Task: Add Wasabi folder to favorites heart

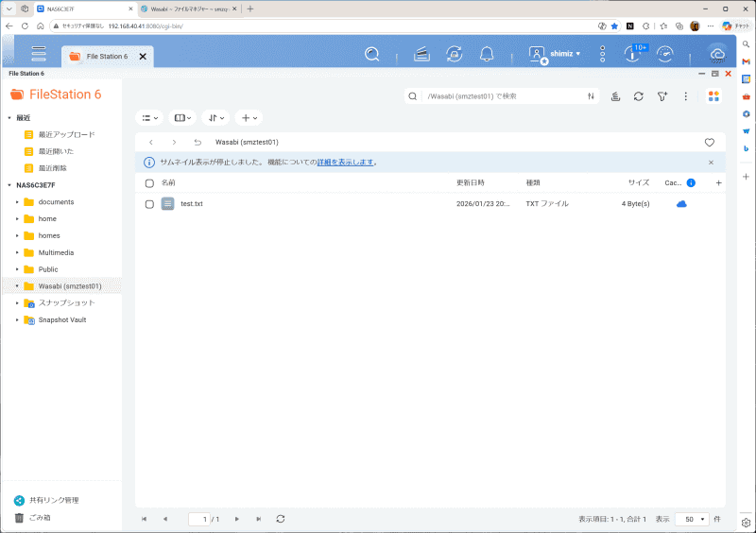Action: point(710,143)
